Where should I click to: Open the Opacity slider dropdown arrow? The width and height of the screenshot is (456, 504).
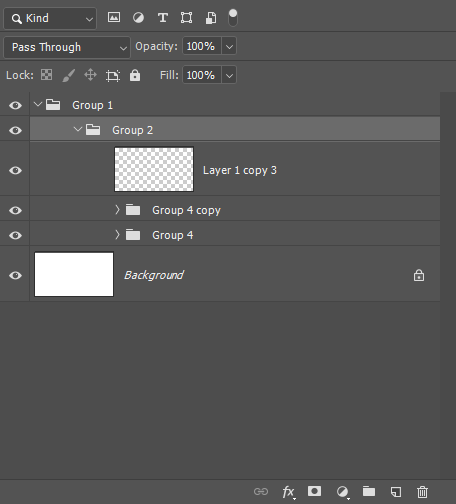click(229, 46)
